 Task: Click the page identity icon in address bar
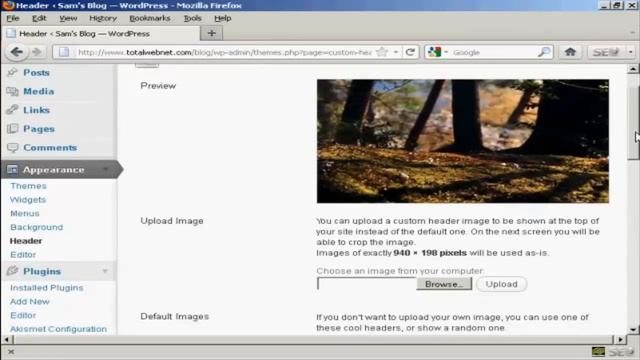[x=64, y=52]
